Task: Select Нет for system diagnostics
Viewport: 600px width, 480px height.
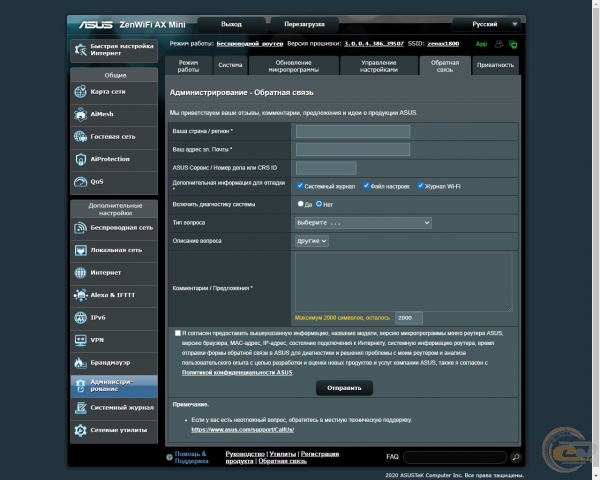Action: (319, 204)
